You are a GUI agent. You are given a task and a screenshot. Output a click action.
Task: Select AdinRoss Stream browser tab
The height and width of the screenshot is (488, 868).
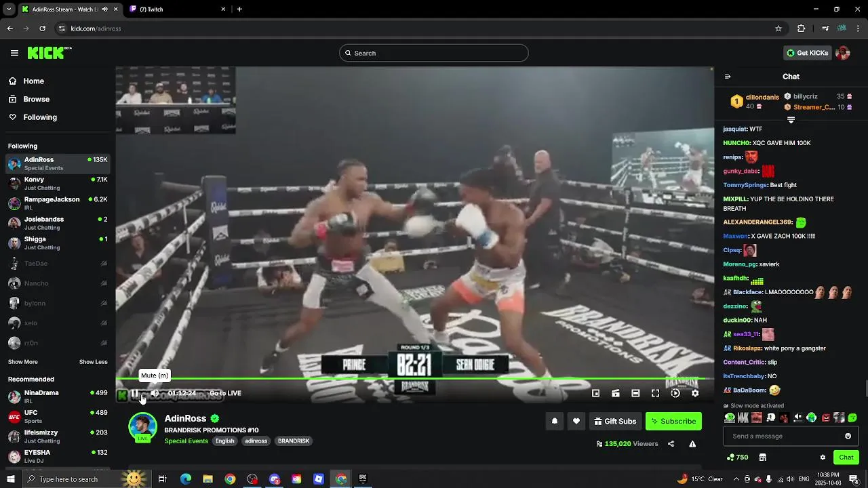point(69,9)
